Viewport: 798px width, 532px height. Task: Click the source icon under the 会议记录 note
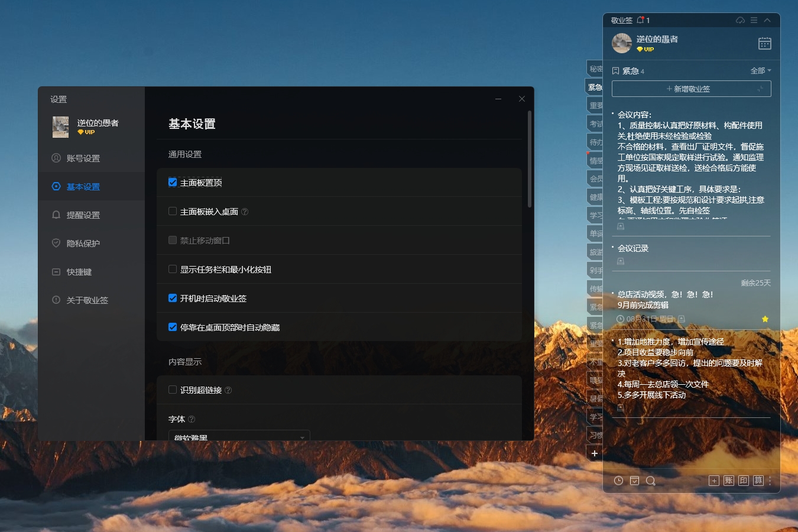pyautogui.click(x=621, y=261)
